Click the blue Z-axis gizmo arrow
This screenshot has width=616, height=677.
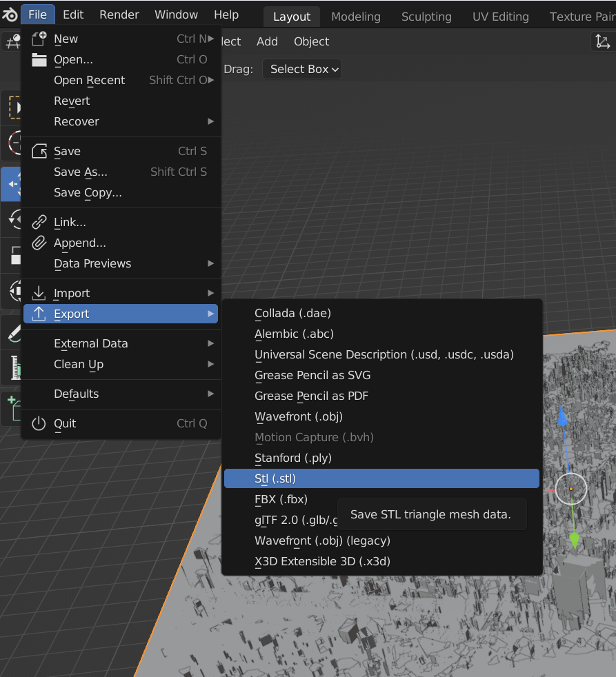(563, 416)
